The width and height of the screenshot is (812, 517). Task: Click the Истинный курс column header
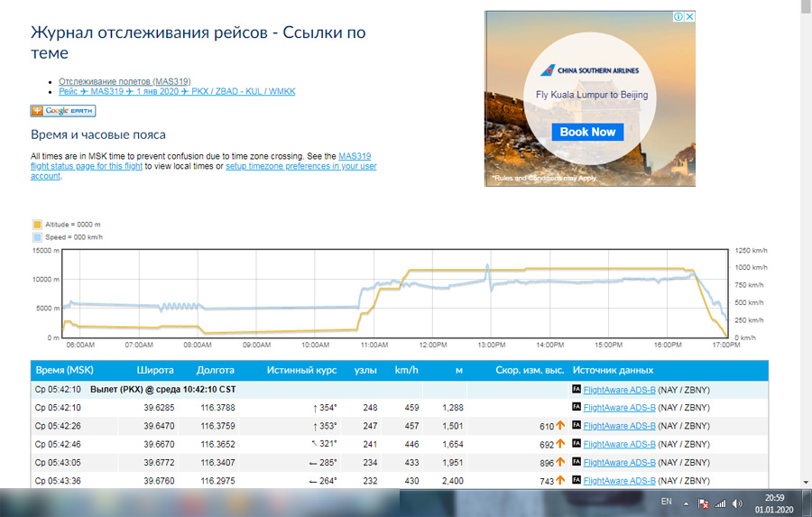[302, 370]
